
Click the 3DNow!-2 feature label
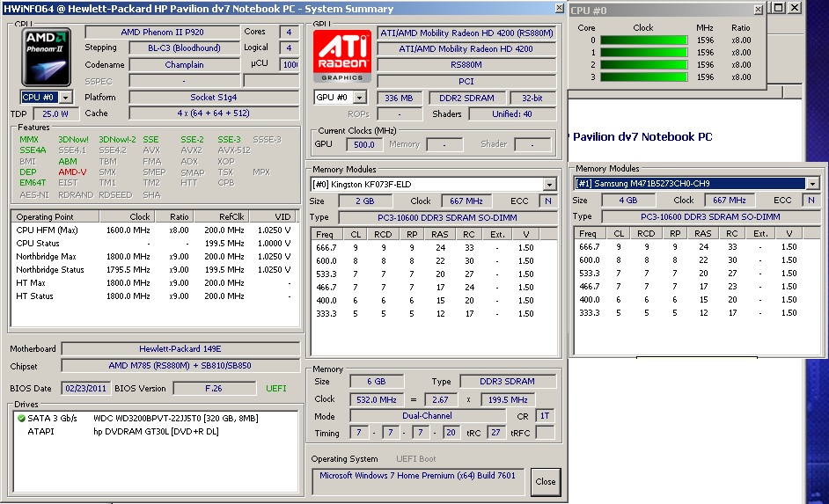coord(117,140)
